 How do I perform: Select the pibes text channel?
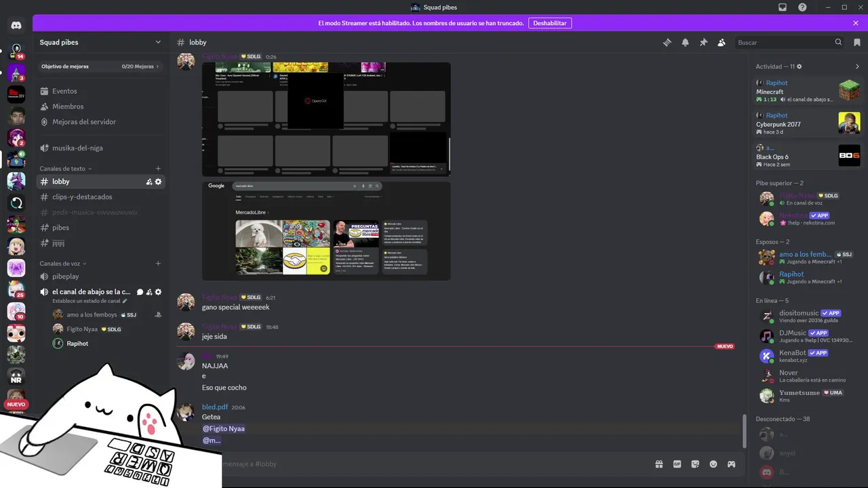click(x=100, y=228)
